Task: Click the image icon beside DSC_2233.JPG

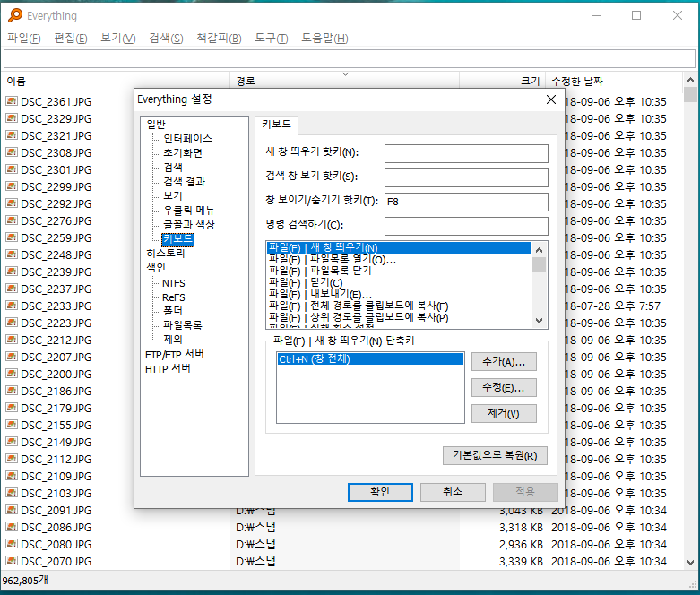Action: tap(12, 306)
